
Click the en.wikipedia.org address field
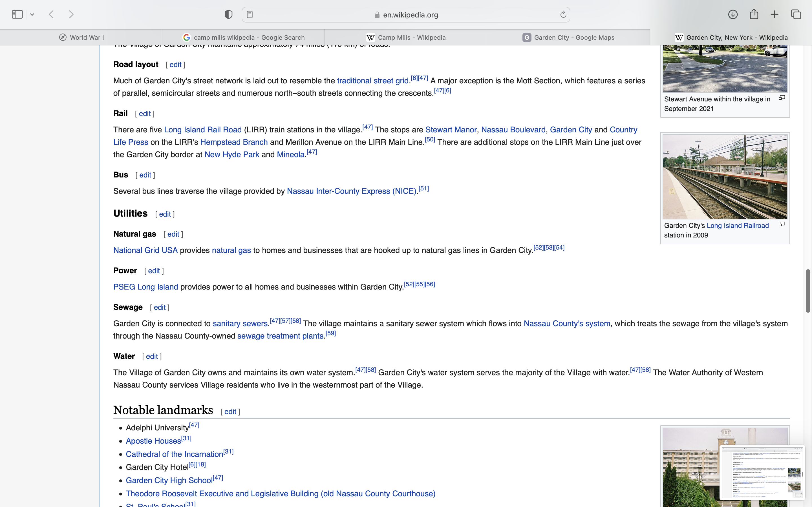(x=410, y=15)
